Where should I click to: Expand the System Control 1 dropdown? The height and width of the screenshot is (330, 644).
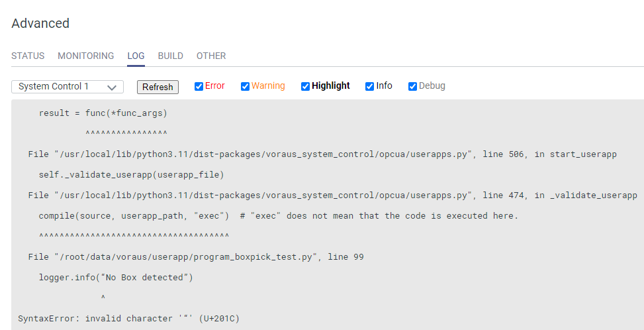click(x=68, y=87)
